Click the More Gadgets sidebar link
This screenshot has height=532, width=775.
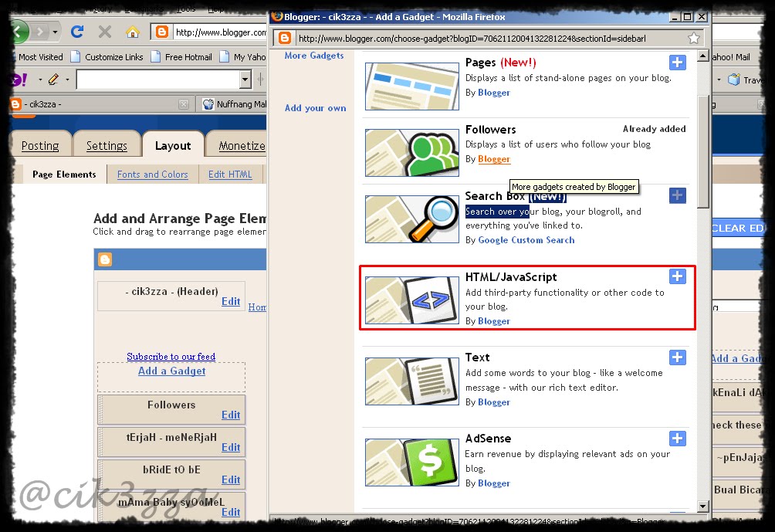pos(314,56)
